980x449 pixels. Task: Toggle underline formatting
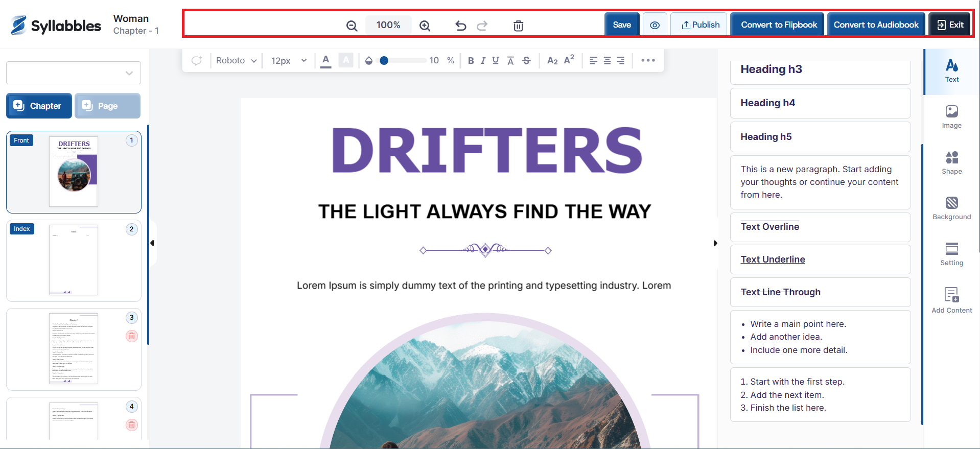pos(496,61)
